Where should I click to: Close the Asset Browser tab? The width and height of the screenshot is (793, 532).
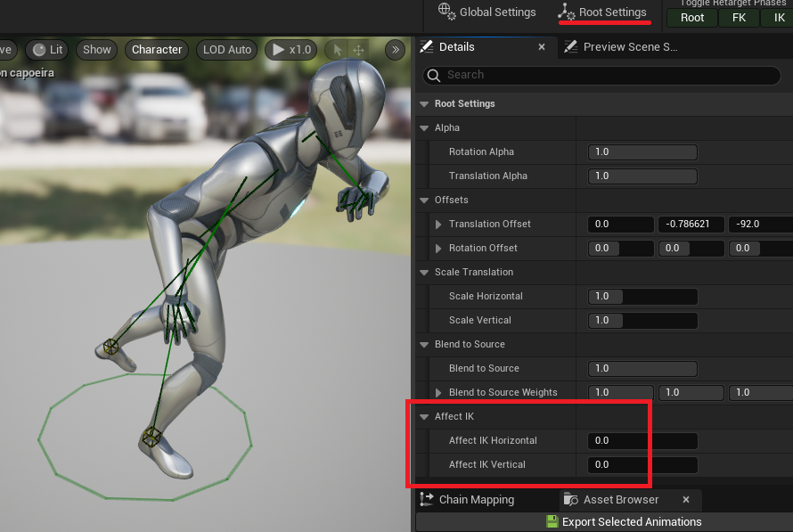686,500
